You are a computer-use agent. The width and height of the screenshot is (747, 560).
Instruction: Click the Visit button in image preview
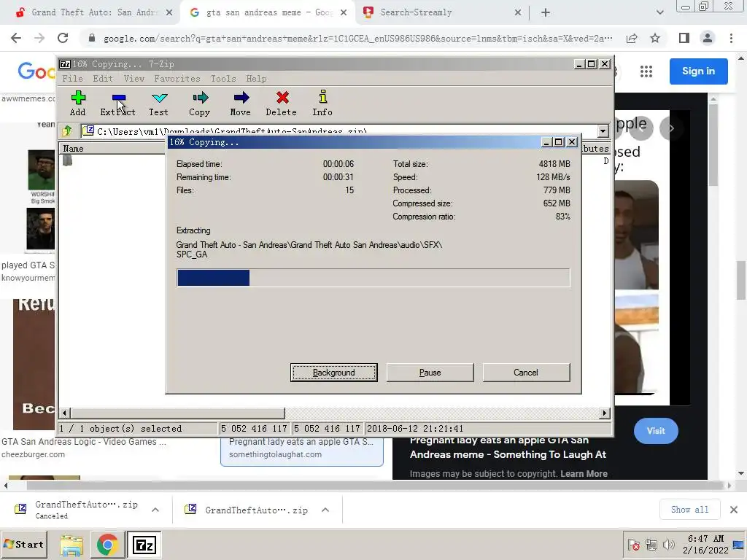pos(656,430)
